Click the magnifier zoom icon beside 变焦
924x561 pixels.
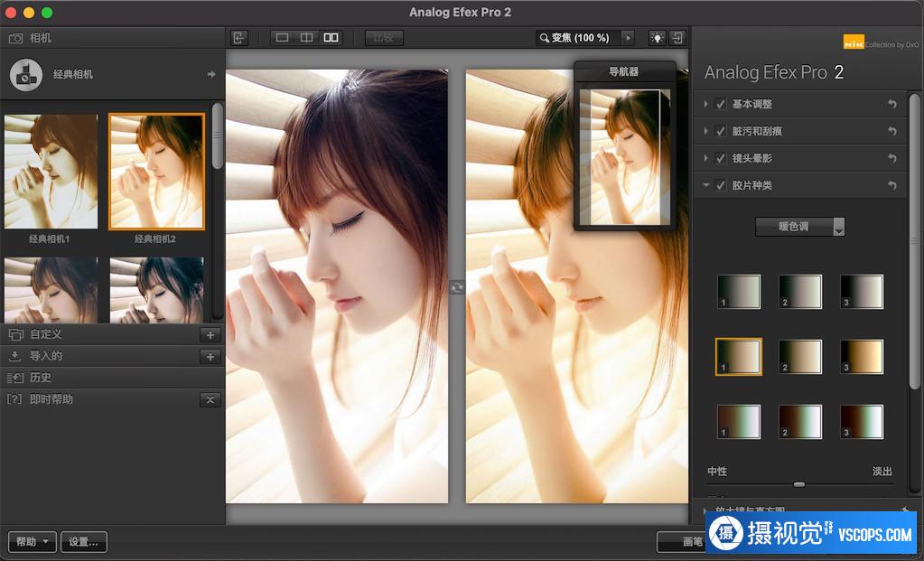pos(544,38)
